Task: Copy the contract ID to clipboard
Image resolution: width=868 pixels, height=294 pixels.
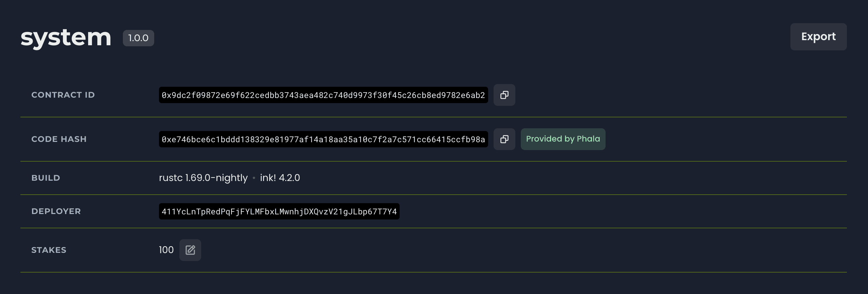Action: click(504, 95)
